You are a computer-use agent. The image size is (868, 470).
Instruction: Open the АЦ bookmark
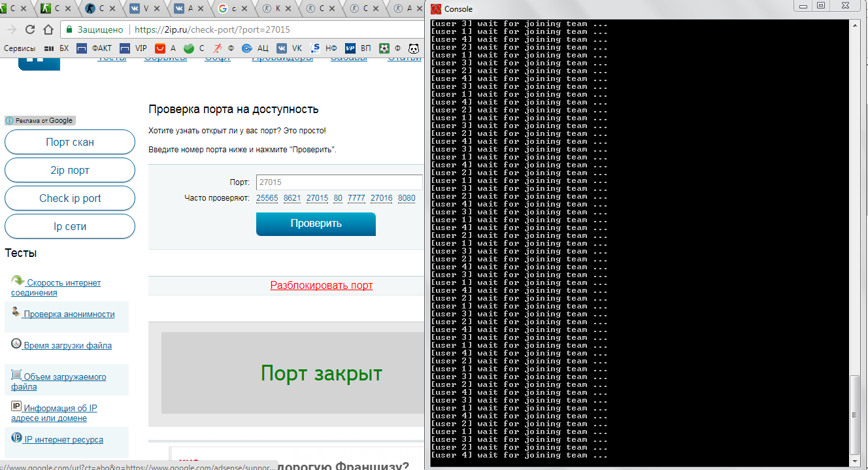tap(255, 48)
